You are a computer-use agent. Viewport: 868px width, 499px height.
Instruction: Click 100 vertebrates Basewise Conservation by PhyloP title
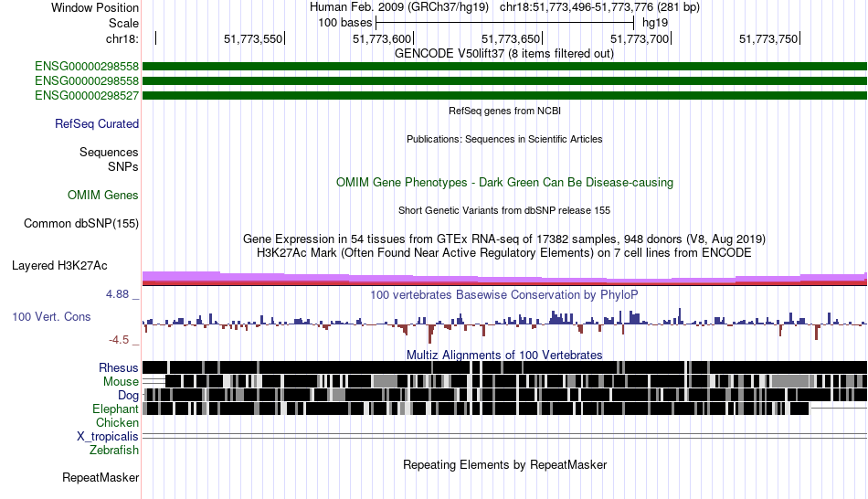click(x=504, y=294)
